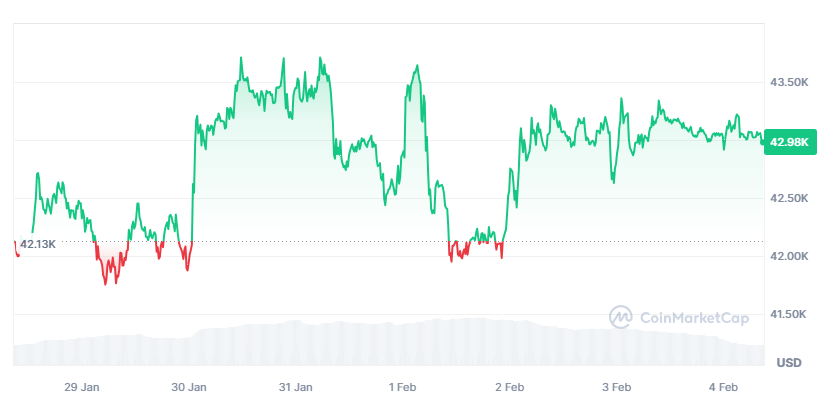The height and width of the screenshot is (414, 833).
Task: Select the USD currency label
Action: (x=789, y=361)
